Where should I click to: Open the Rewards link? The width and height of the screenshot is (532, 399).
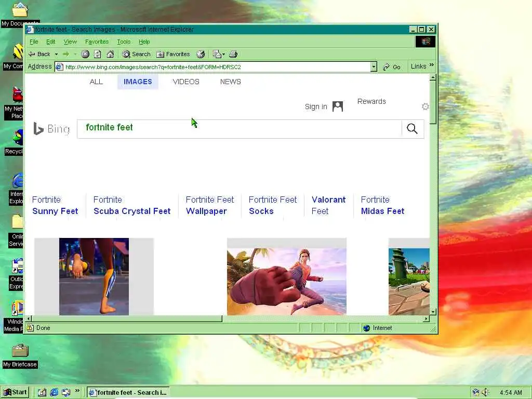[371, 101]
